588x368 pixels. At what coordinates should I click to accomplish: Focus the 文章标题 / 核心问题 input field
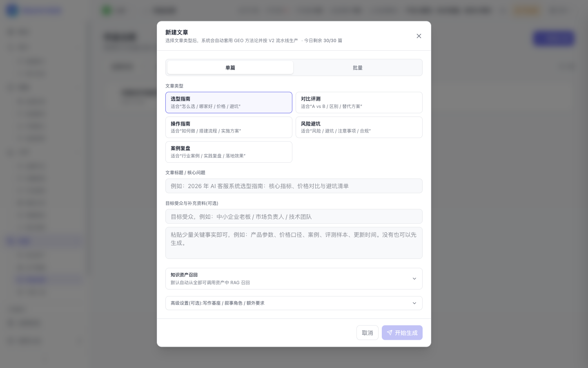pyautogui.click(x=294, y=186)
